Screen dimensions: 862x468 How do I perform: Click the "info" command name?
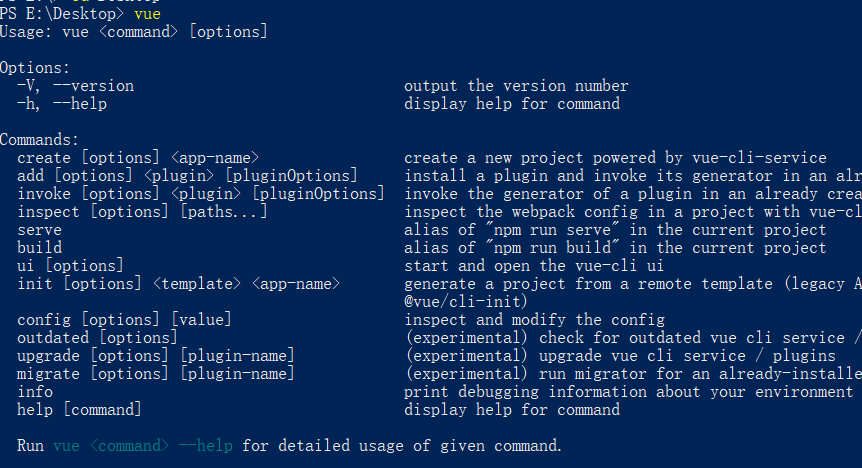[35, 392]
